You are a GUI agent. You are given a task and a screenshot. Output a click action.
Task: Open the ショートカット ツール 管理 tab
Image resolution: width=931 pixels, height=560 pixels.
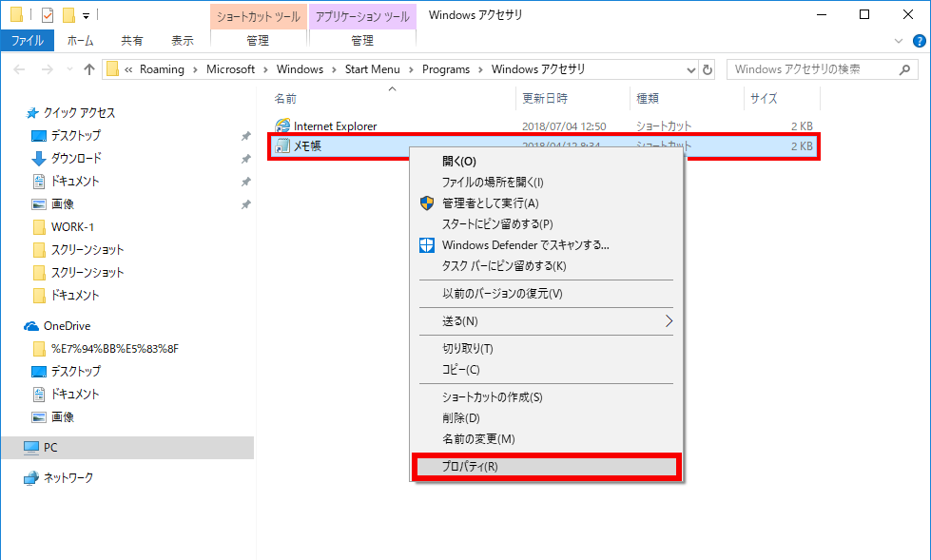tap(258, 40)
